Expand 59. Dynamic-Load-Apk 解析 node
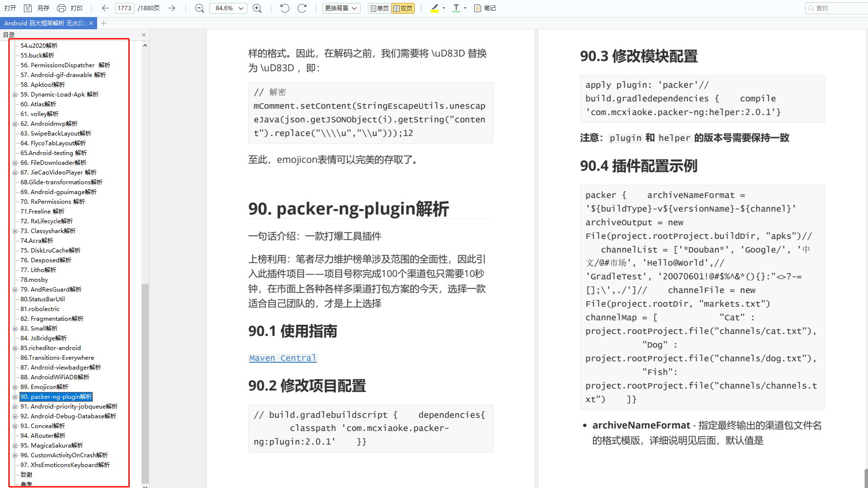This screenshot has height=488, width=868. (15, 95)
